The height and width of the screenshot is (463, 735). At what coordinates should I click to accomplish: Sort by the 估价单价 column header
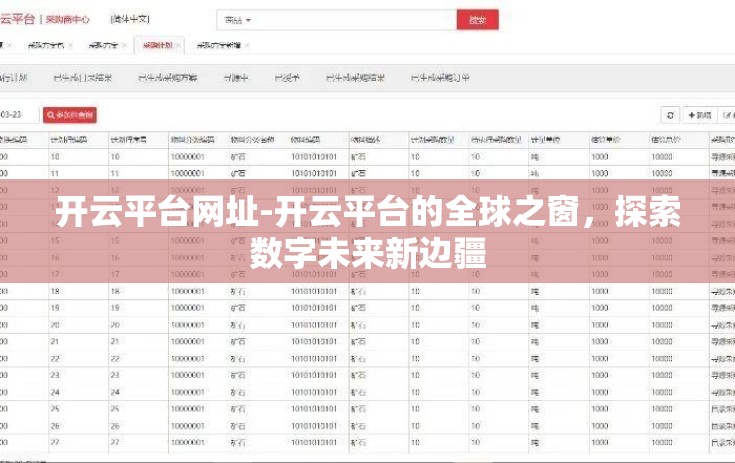[606, 140]
